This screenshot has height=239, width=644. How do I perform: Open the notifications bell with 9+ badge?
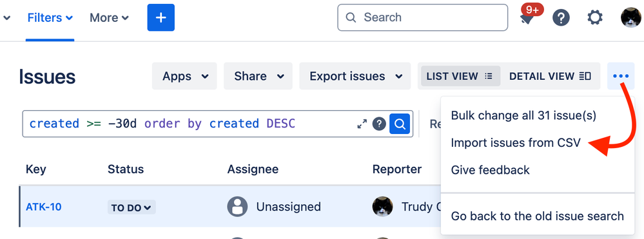pyautogui.click(x=529, y=16)
